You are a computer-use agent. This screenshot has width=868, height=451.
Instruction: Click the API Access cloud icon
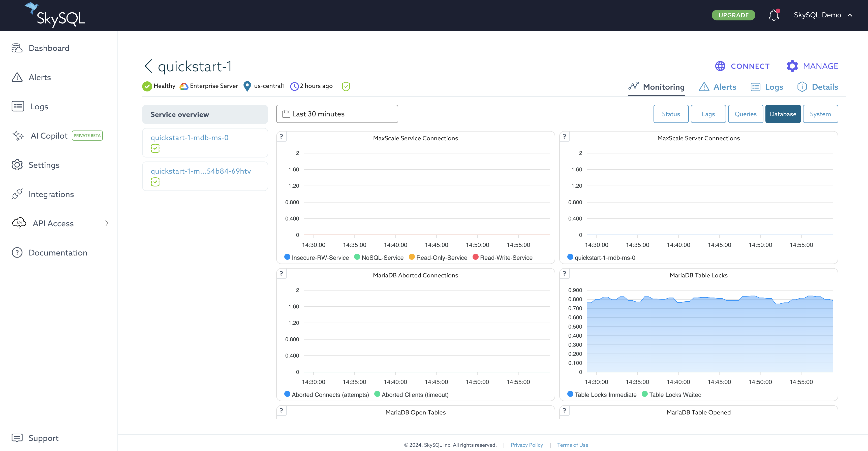coord(19,223)
